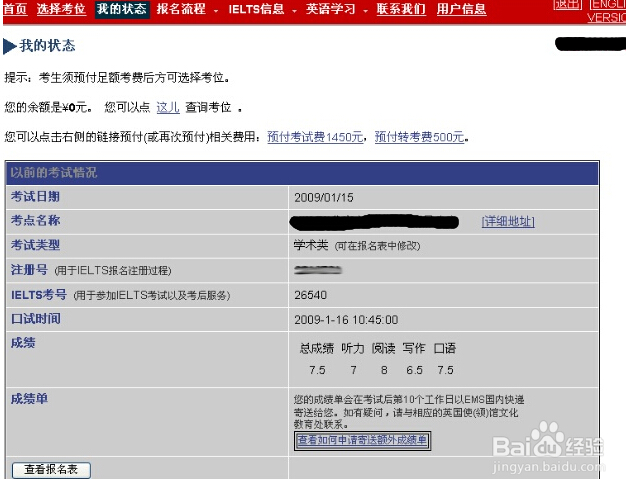The image size is (626, 483).
Task: Go to 选择考位 in the navigation bar
Action: pyautogui.click(x=61, y=9)
